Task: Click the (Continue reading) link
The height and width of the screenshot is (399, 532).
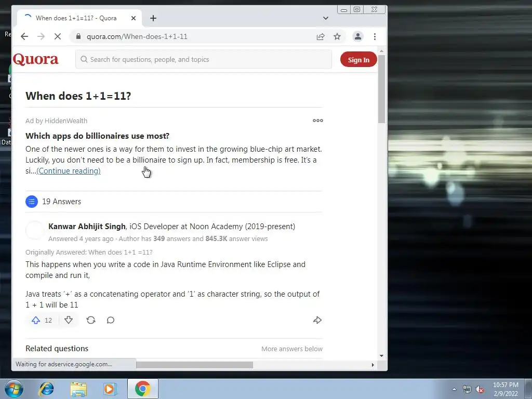Action: click(69, 170)
